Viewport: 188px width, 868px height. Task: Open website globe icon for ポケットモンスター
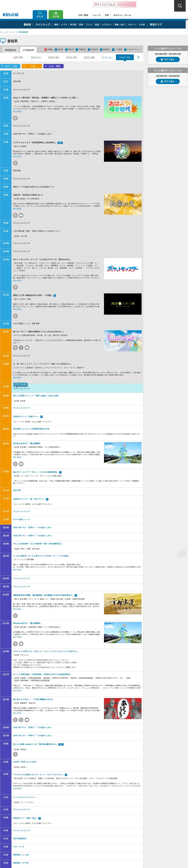coord(15,287)
